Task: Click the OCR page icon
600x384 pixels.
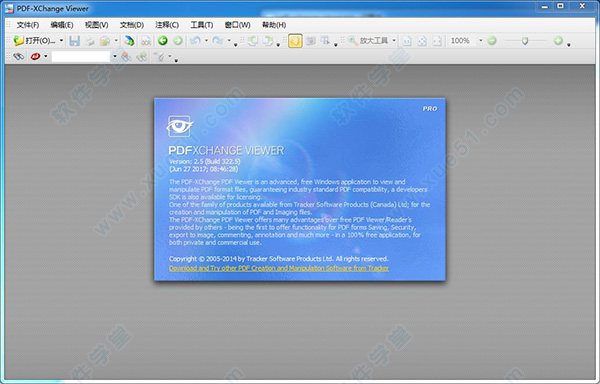Action: click(x=146, y=41)
